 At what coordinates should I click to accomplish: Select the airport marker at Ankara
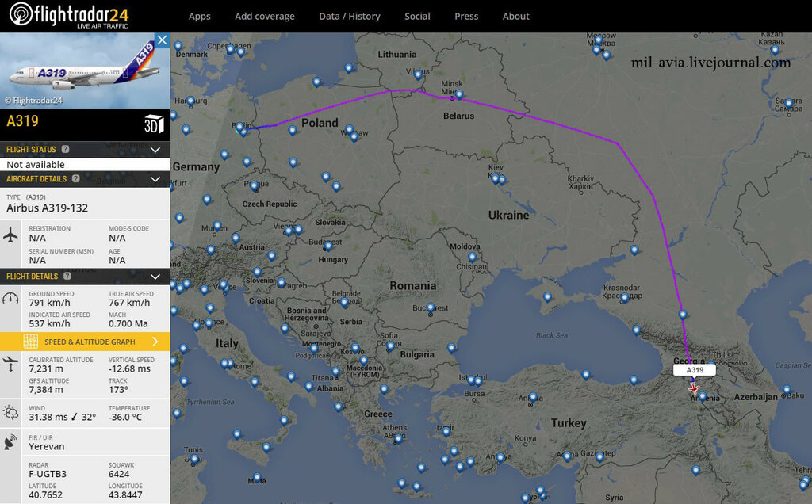pyautogui.click(x=533, y=397)
